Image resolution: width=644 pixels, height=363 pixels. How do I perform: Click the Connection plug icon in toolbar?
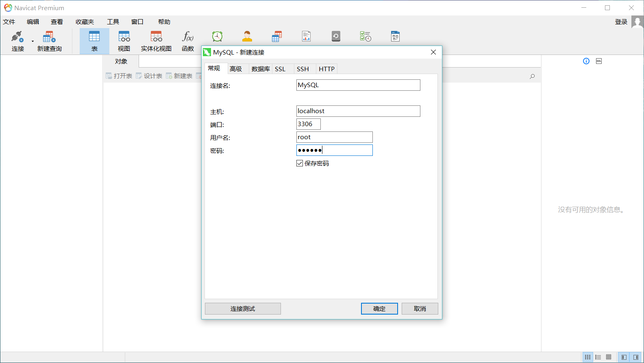[17, 37]
